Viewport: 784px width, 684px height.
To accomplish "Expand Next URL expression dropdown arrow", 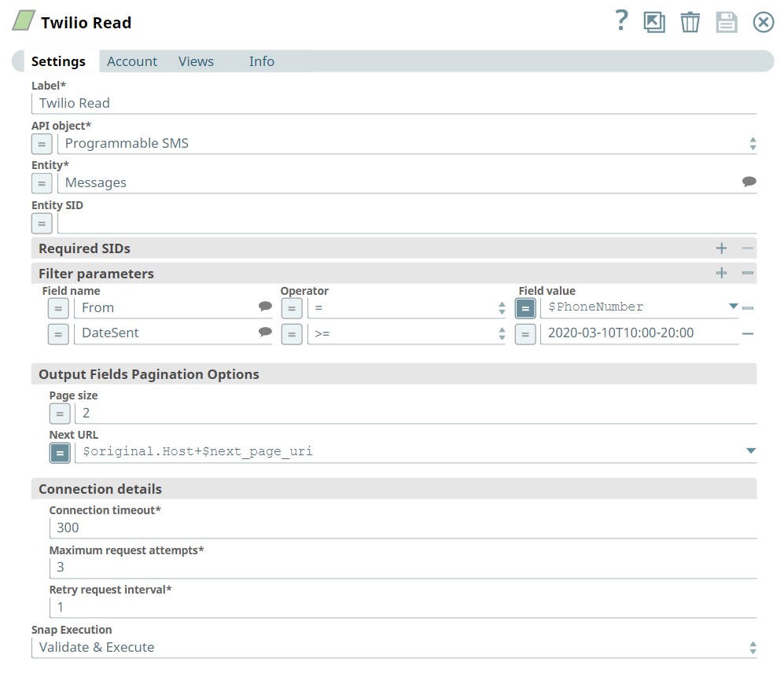I will click(x=750, y=450).
